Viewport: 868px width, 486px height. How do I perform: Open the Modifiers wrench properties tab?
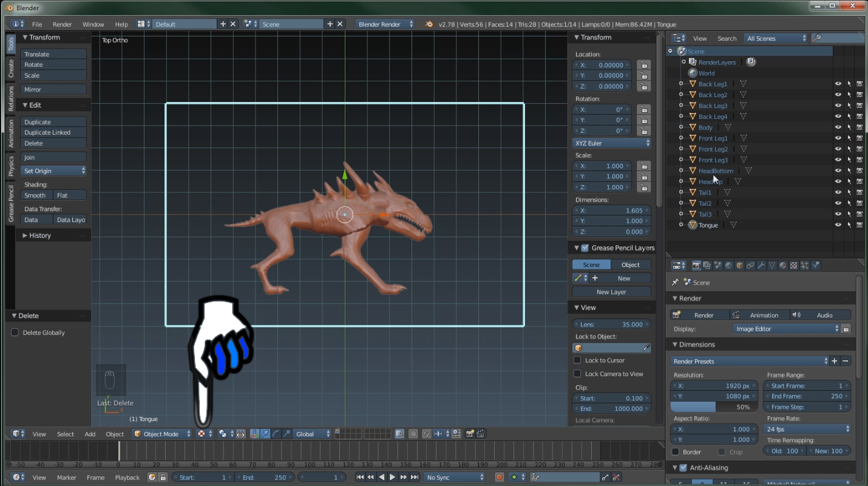(761, 265)
